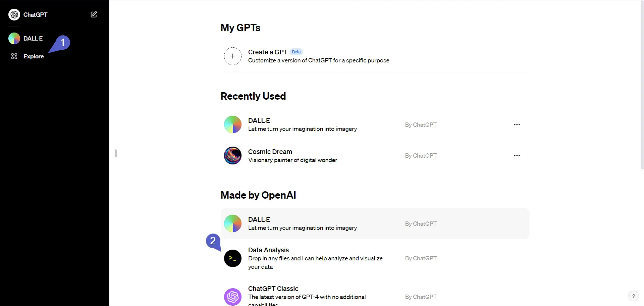Click the Explore grid icon
Image resolution: width=644 pixels, height=306 pixels.
pos(14,56)
